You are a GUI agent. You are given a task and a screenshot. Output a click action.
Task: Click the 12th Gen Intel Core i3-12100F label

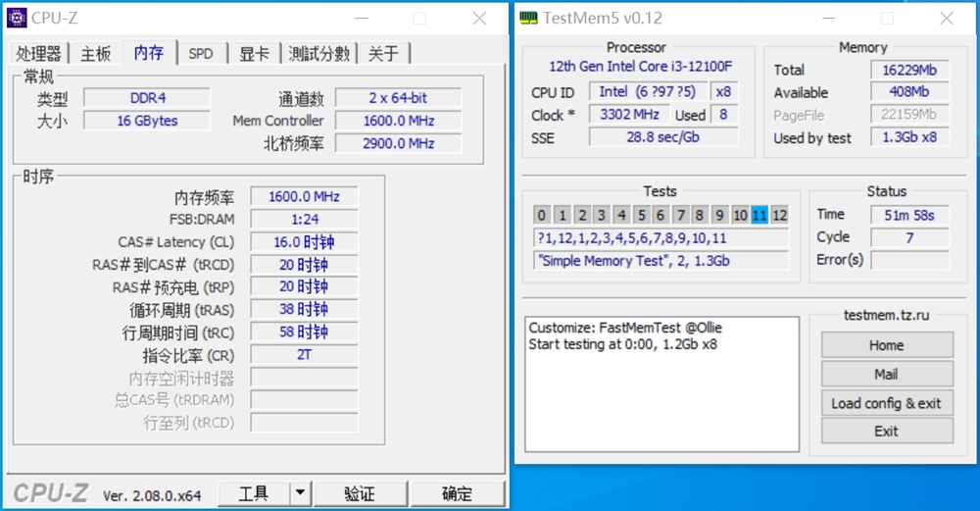[x=640, y=67]
